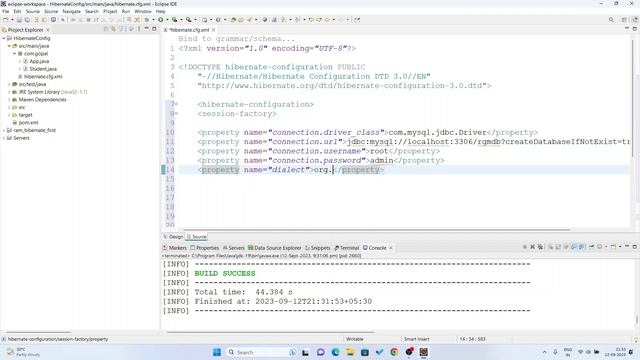The height and width of the screenshot is (360, 640).
Task: Click line 10 connection.driver_class property
Action: tap(367, 133)
